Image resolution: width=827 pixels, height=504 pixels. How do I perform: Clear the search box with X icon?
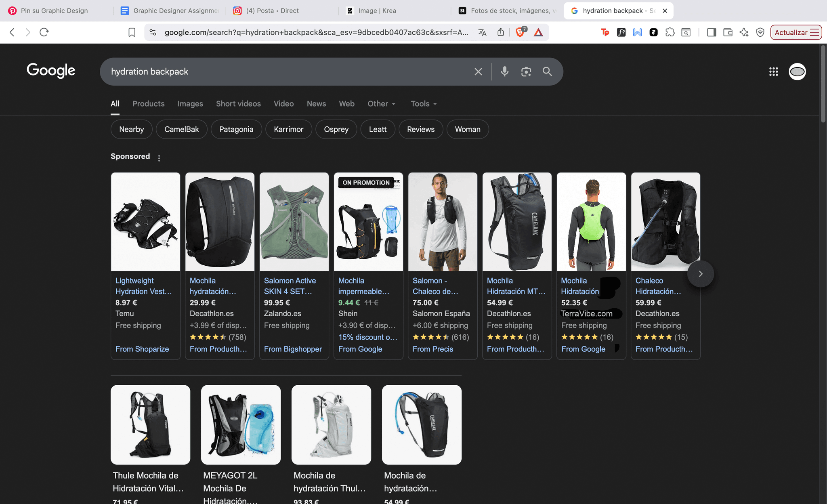tap(478, 71)
